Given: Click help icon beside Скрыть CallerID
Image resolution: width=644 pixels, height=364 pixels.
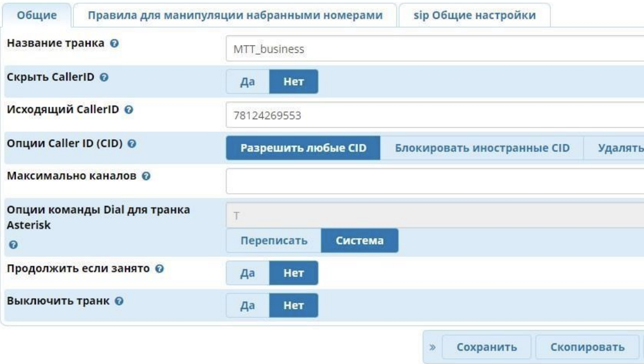Looking at the screenshot, I should (104, 77).
